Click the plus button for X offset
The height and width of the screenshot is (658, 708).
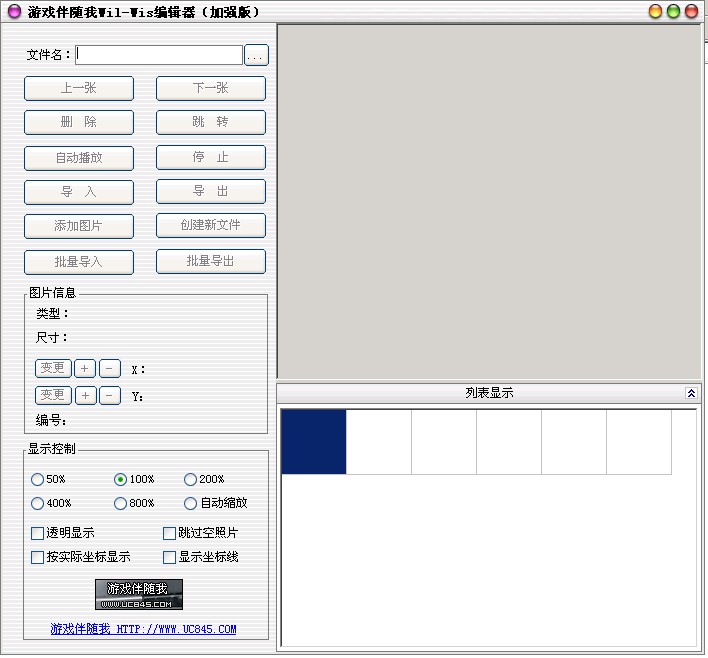click(x=85, y=369)
